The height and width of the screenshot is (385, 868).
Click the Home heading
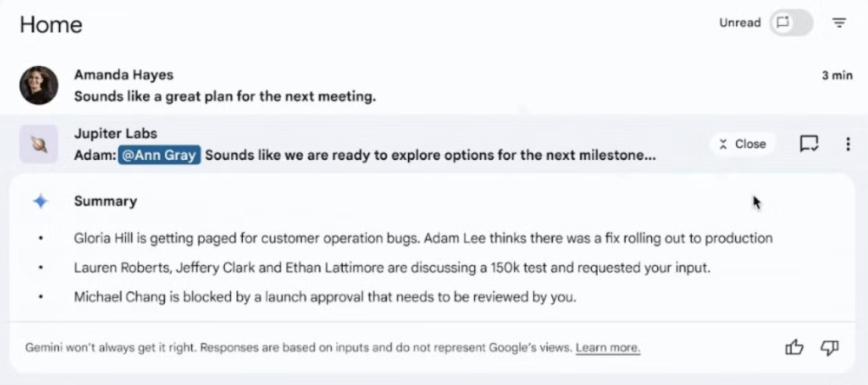51,24
